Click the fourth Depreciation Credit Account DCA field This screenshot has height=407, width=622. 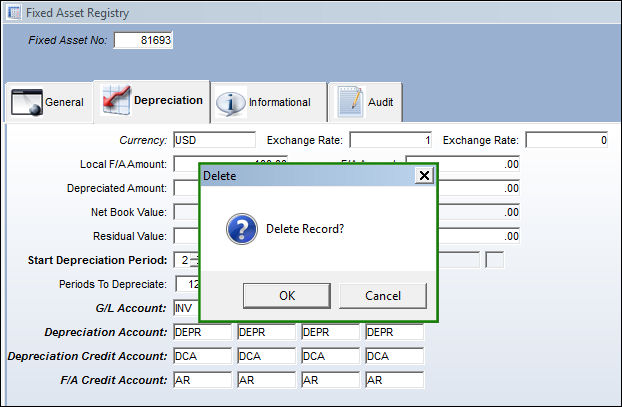point(395,356)
